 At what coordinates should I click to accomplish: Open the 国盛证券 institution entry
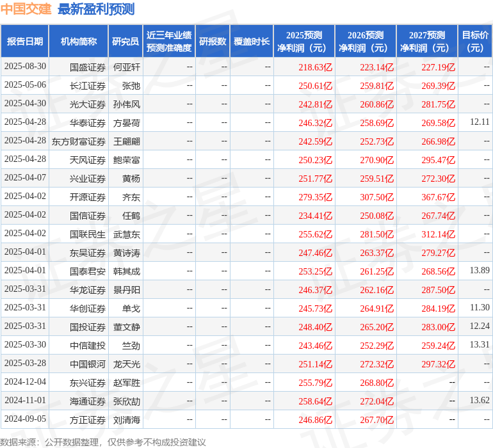point(87,67)
